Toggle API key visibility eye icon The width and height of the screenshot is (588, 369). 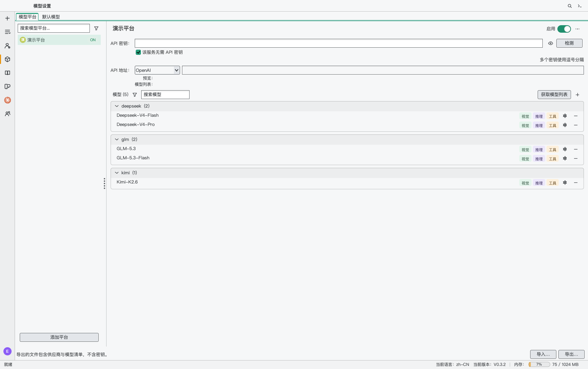pos(551,43)
